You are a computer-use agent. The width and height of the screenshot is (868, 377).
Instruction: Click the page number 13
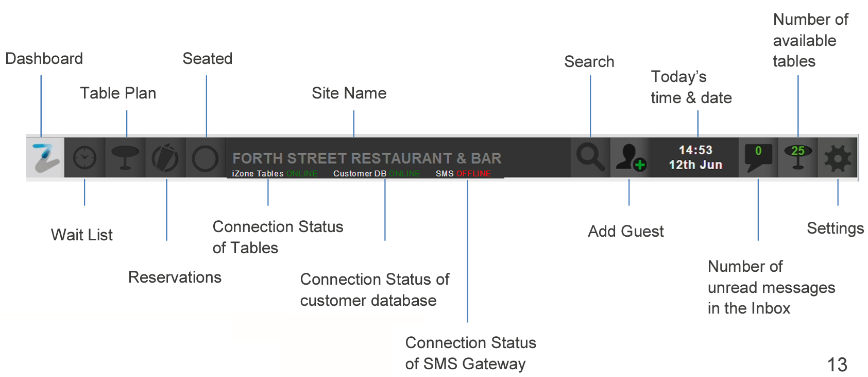tap(837, 365)
